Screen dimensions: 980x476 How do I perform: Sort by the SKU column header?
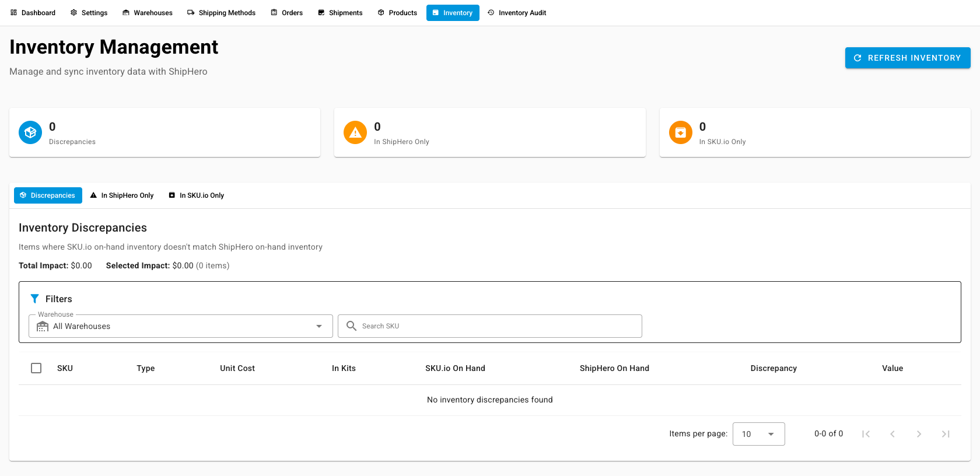tap(65, 368)
